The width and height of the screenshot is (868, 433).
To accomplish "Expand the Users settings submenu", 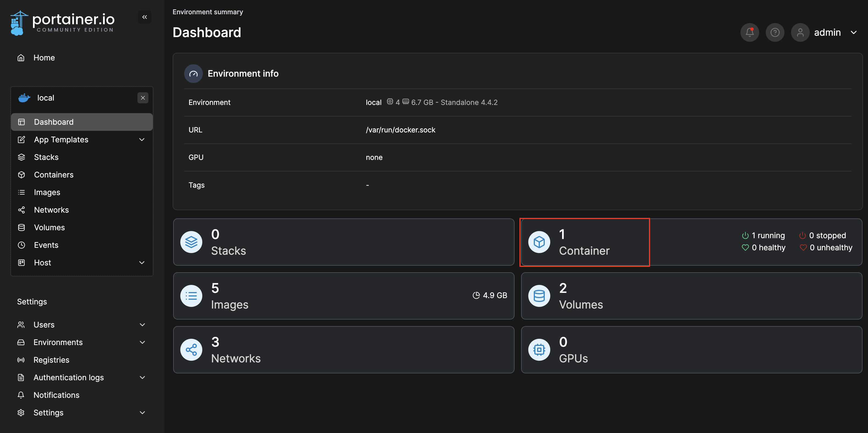I will [142, 324].
